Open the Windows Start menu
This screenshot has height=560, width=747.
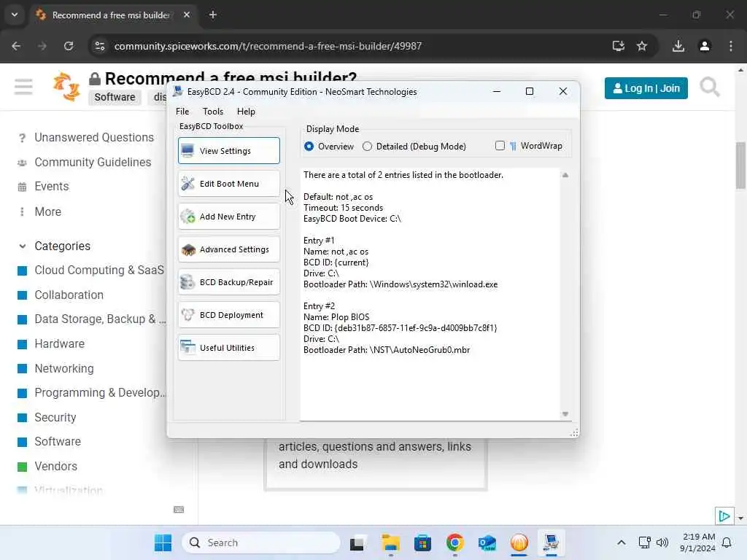pyautogui.click(x=163, y=542)
